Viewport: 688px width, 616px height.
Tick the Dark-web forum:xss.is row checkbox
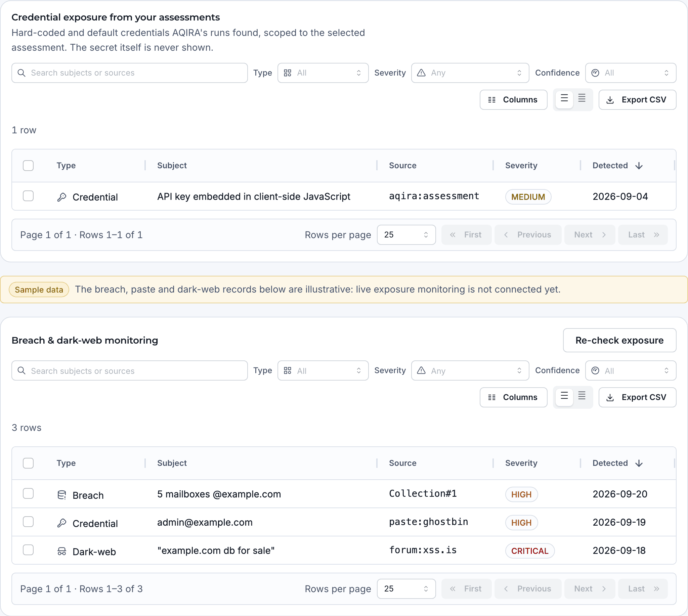(28, 550)
